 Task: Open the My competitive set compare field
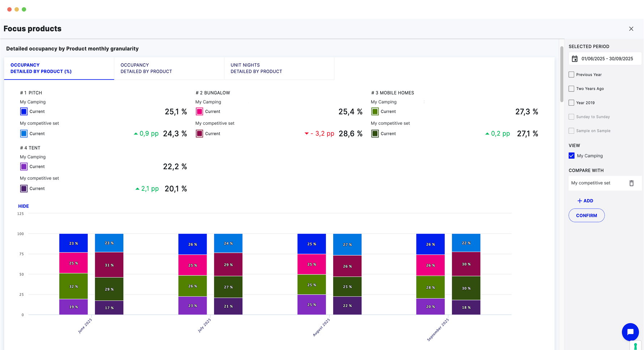pos(596,183)
